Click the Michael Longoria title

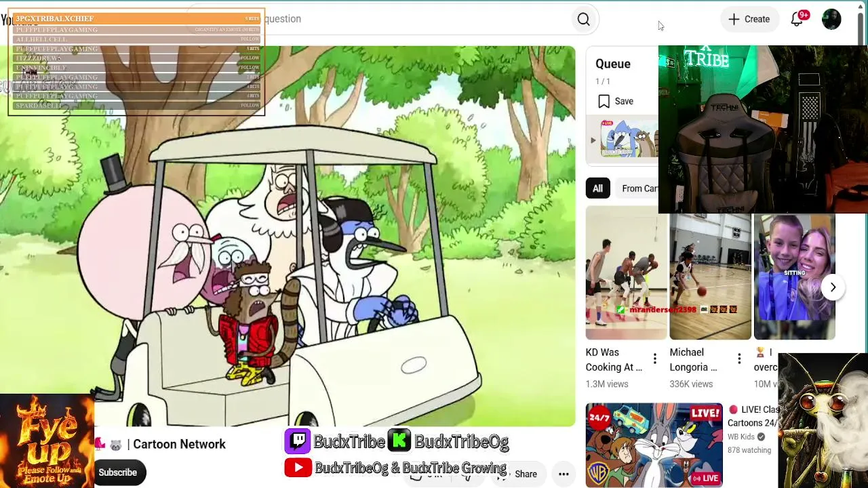point(694,360)
